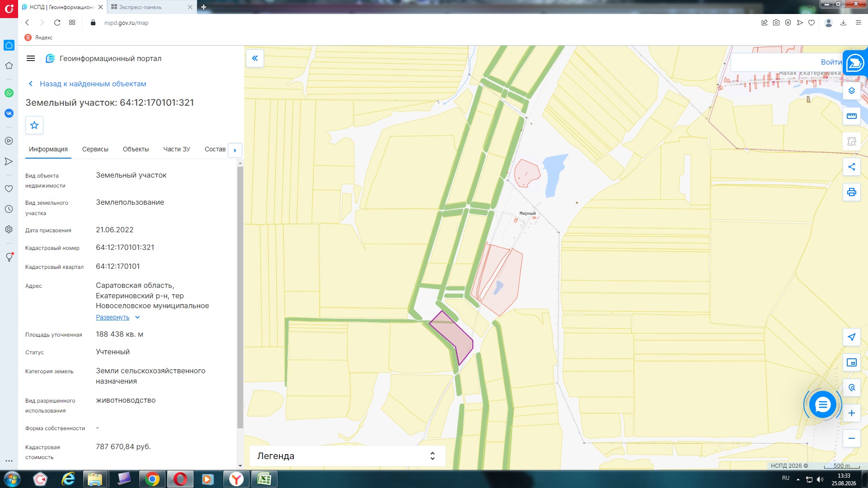Collapse the side panel with double chevron
The width and height of the screenshot is (868, 488).
[x=255, y=58]
